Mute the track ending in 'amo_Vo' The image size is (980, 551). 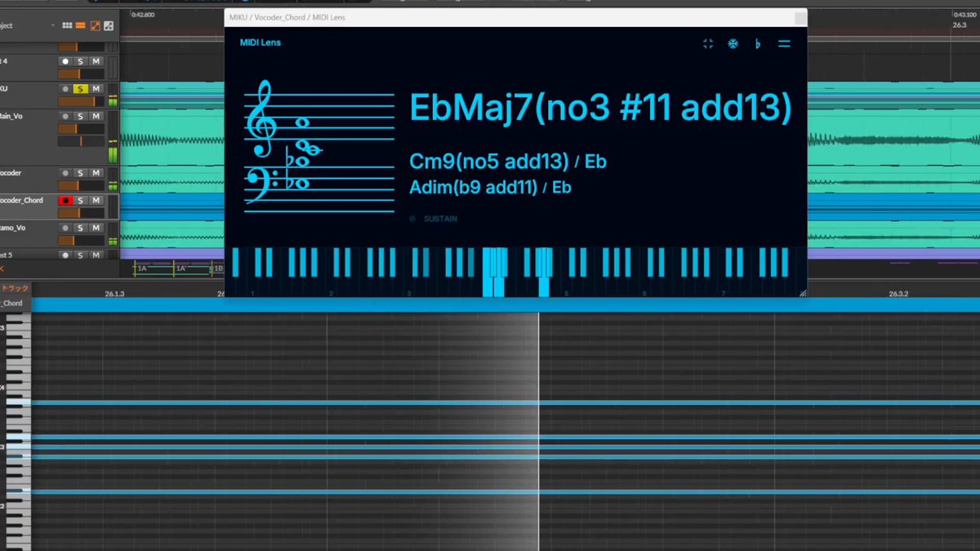point(96,228)
